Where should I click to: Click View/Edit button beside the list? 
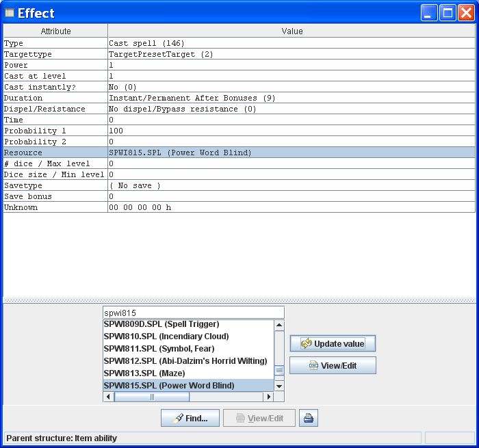tap(333, 365)
